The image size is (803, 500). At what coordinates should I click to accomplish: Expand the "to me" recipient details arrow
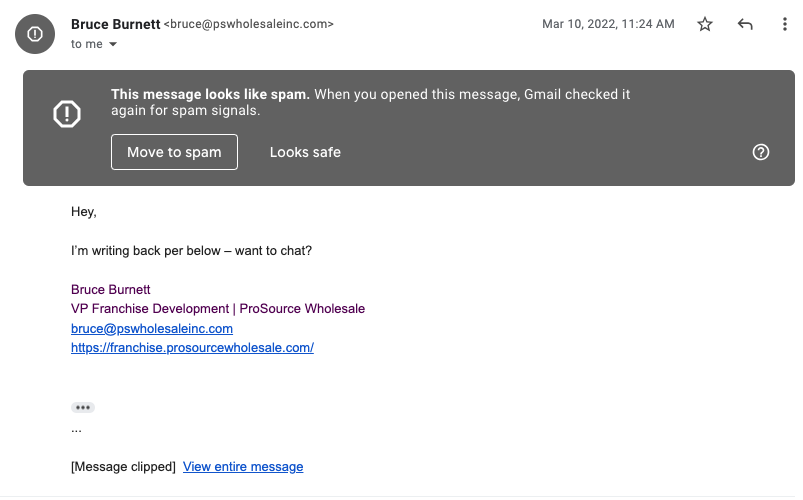[113, 45]
